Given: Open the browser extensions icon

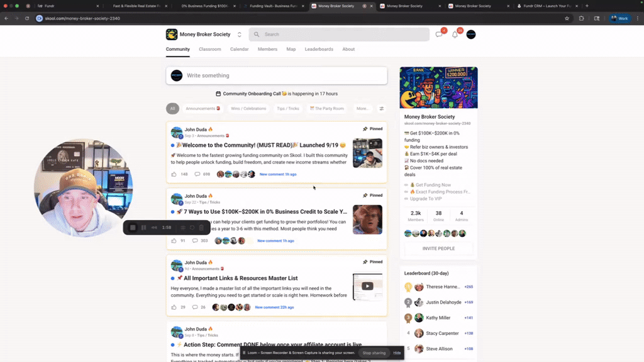Looking at the screenshot, I should (x=581, y=18).
